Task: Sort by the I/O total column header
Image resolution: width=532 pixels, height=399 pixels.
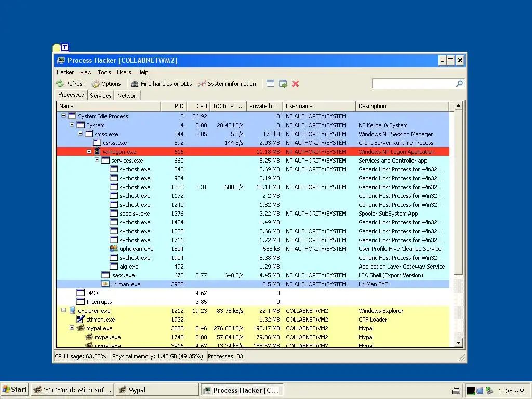Action: coord(229,106)
